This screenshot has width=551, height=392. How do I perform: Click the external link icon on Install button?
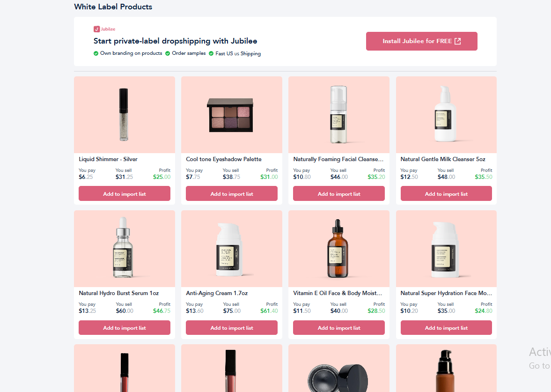click(x=457, y=41)
